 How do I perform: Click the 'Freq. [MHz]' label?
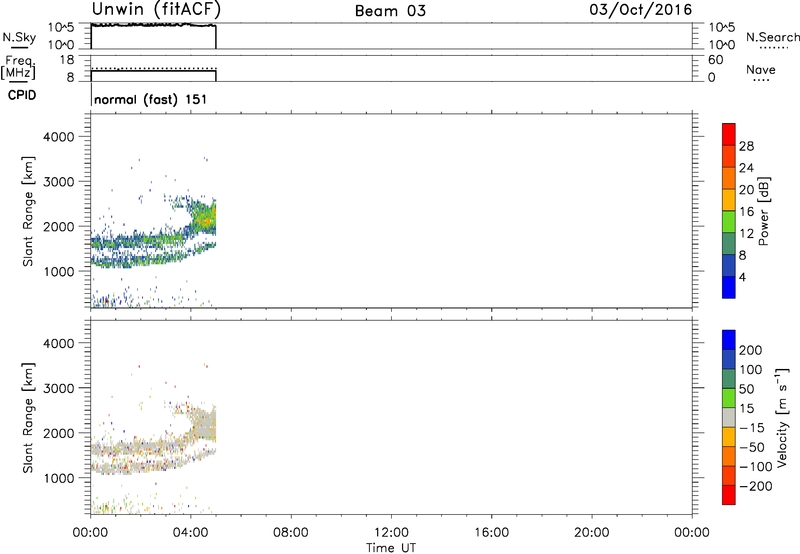[18, 68]
